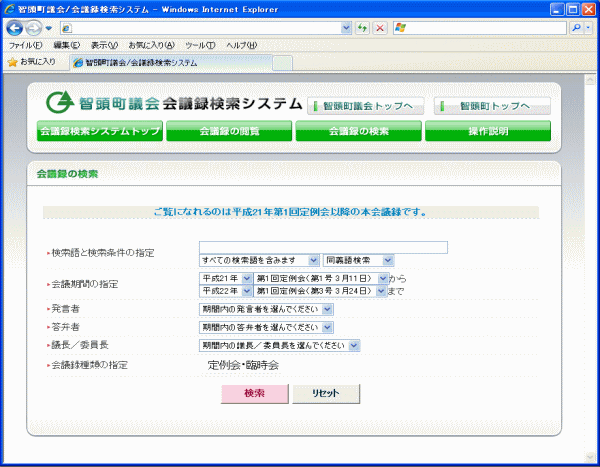Click the 平成21年第1回定例会以降 notice text
The image size is (600, 467).
coord(291,212)
